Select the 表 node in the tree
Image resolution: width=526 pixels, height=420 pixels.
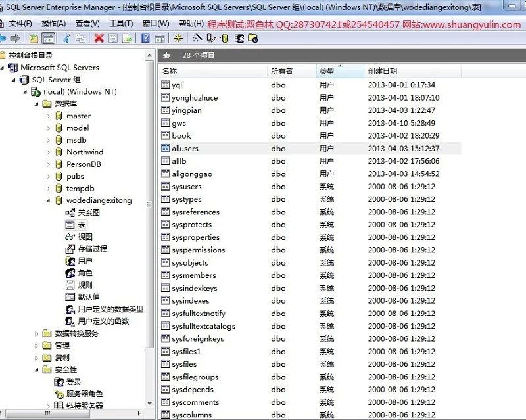coord(82,224)
